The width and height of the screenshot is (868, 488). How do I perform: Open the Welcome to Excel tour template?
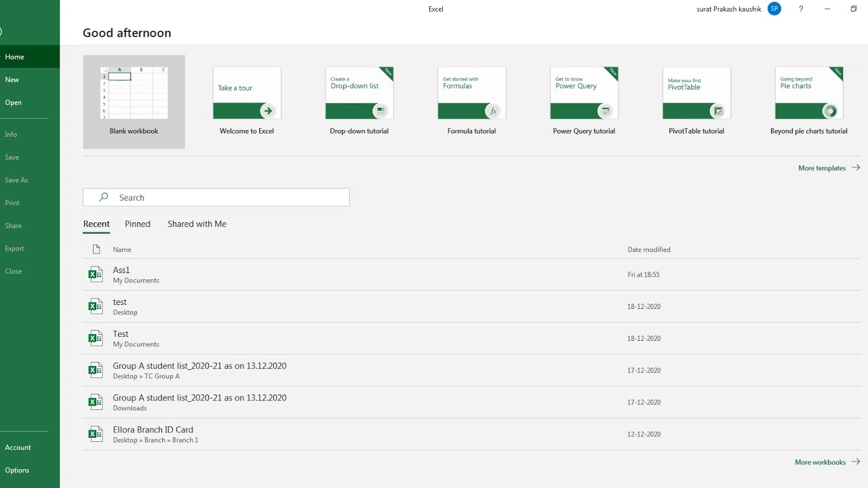click(247, 102)
